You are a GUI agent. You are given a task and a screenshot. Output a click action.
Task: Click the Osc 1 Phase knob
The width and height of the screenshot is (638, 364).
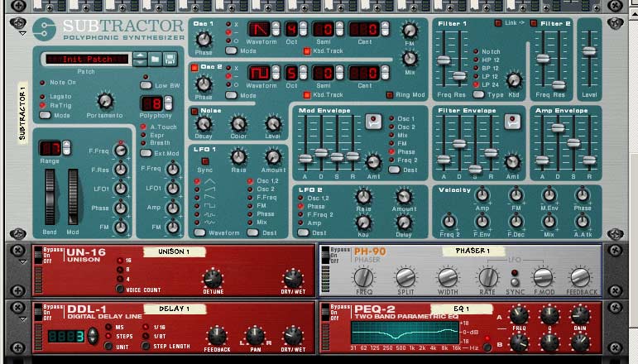pyautogui.click(x=204, y=40)
